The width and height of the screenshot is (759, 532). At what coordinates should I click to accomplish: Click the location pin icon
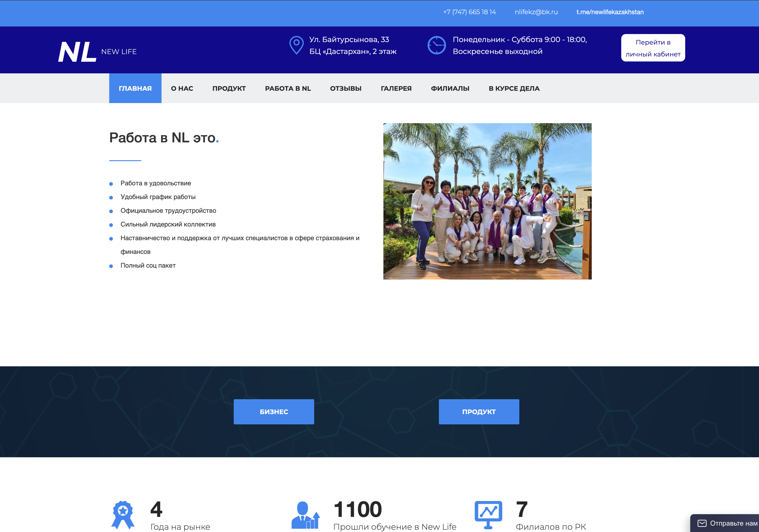296,45
